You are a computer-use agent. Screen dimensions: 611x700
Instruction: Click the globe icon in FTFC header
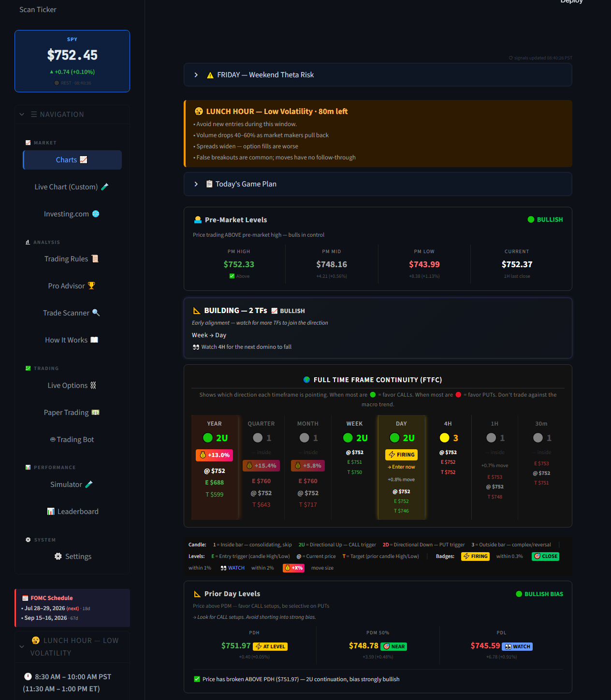306,380
